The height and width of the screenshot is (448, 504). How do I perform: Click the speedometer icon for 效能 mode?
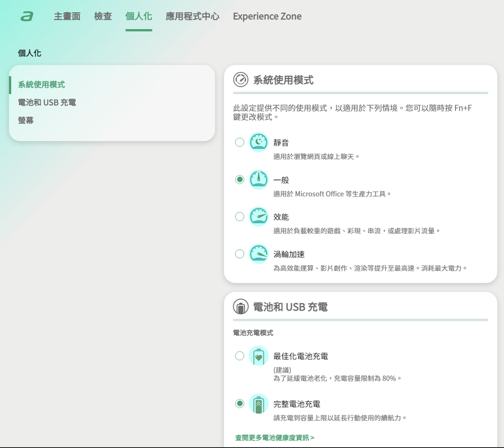(x=258, y=217)
